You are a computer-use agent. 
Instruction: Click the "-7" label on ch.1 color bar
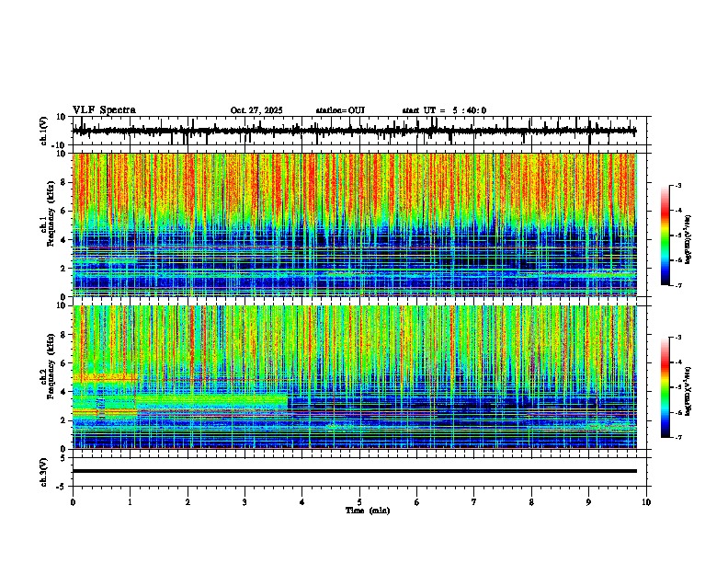click(x=677, y=285)
